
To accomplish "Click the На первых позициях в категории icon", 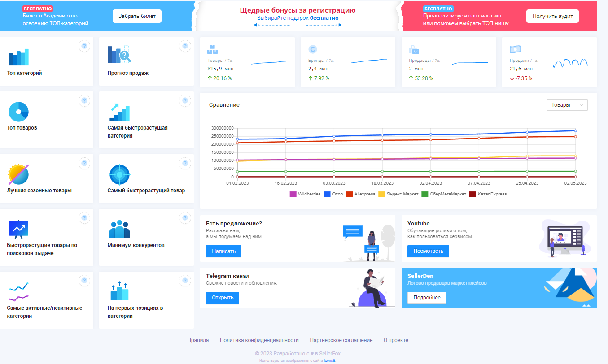I will 119,291.
